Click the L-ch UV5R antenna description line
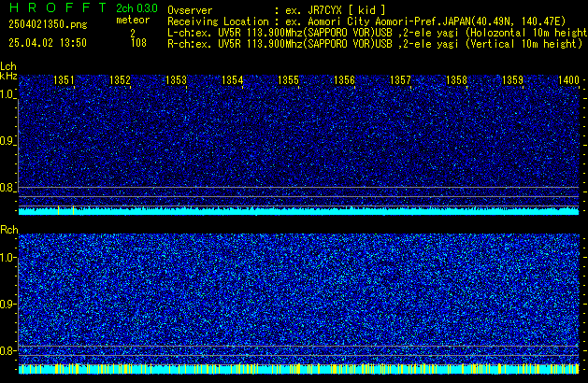 click(378, 33)
